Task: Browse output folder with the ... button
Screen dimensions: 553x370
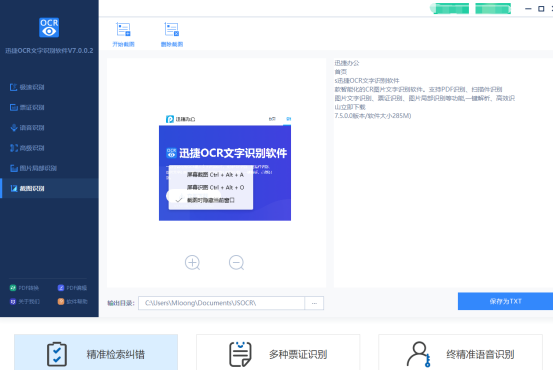Action: pos(314,303)
